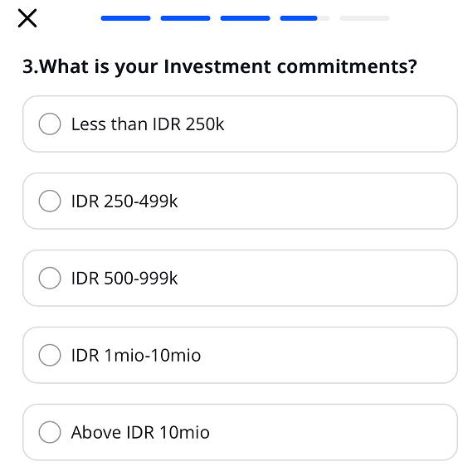This screenshot has height=476, width=468.
Task: Pick the 'IDR 500-999k' option label
Action: [x=124, y=279]
